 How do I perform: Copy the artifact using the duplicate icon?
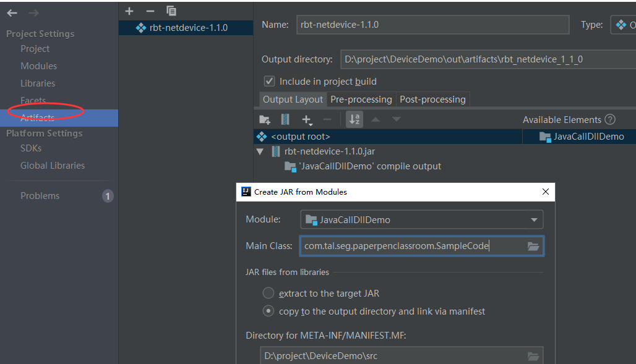point(171,11)
